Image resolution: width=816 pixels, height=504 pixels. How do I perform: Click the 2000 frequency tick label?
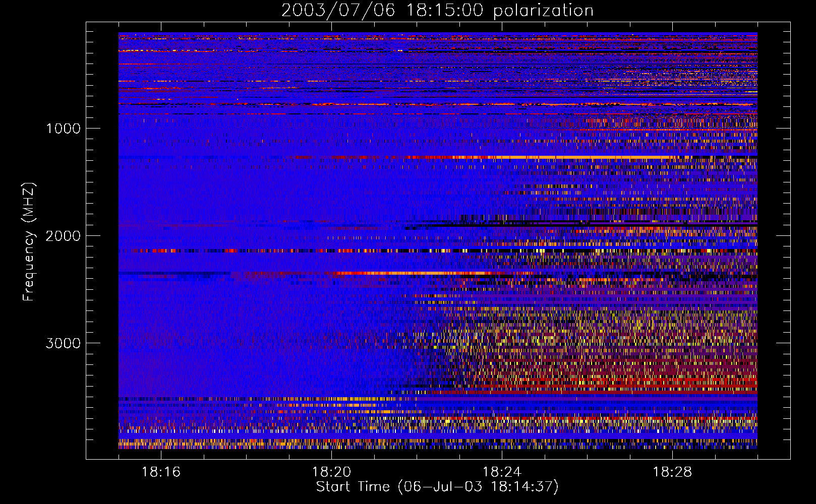(x=63, y=236)
